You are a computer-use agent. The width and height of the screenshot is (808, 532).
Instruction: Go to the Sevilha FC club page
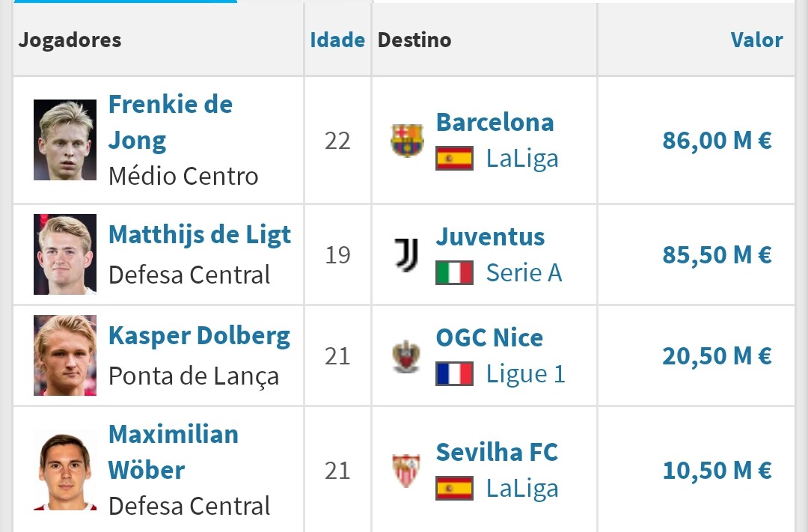click(x=497, y=452)
